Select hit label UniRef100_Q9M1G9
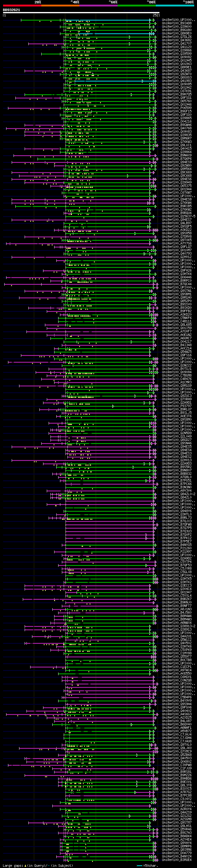Viewport: 197px width, 868px height. point(177,386)
